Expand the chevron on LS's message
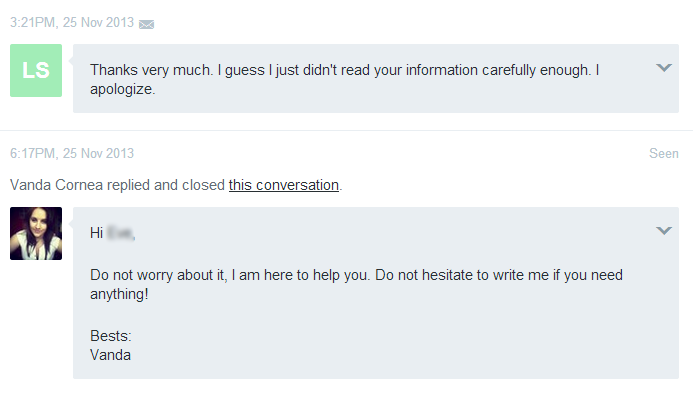 tap(664, 68)
